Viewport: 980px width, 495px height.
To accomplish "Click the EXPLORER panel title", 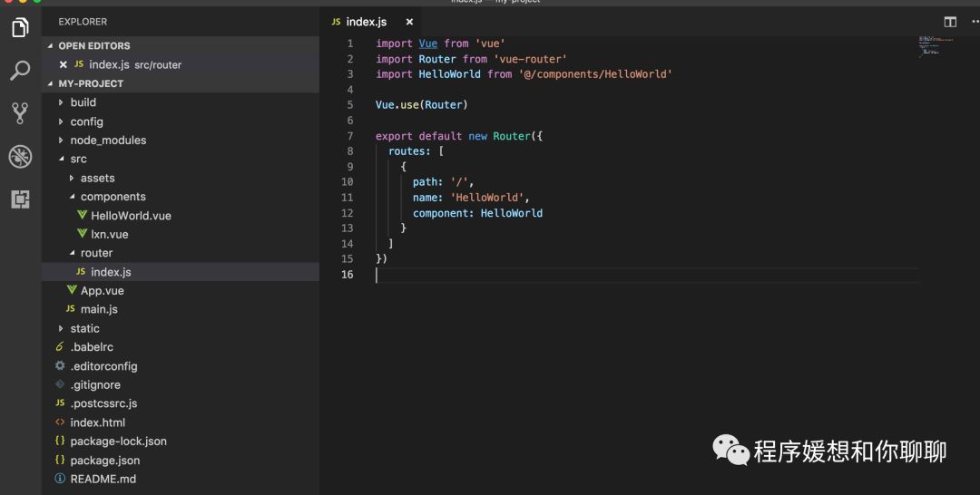I will (x=83, y=22).
